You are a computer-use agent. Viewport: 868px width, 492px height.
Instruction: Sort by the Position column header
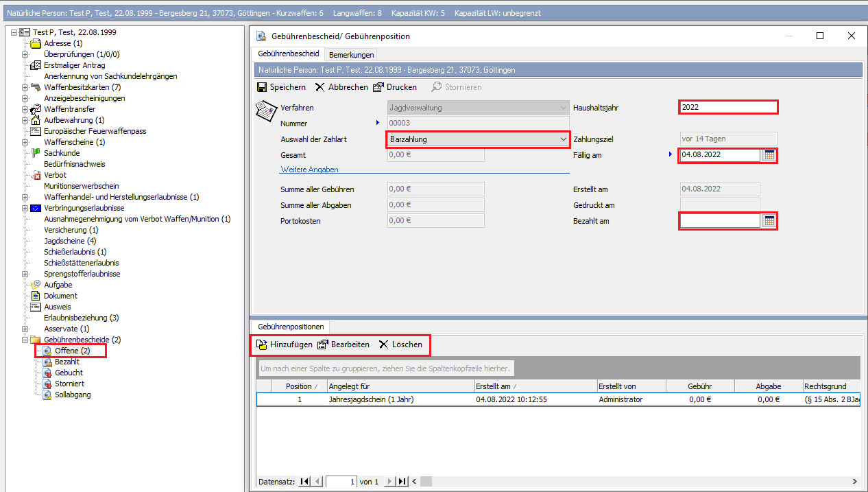pos(298,386)
